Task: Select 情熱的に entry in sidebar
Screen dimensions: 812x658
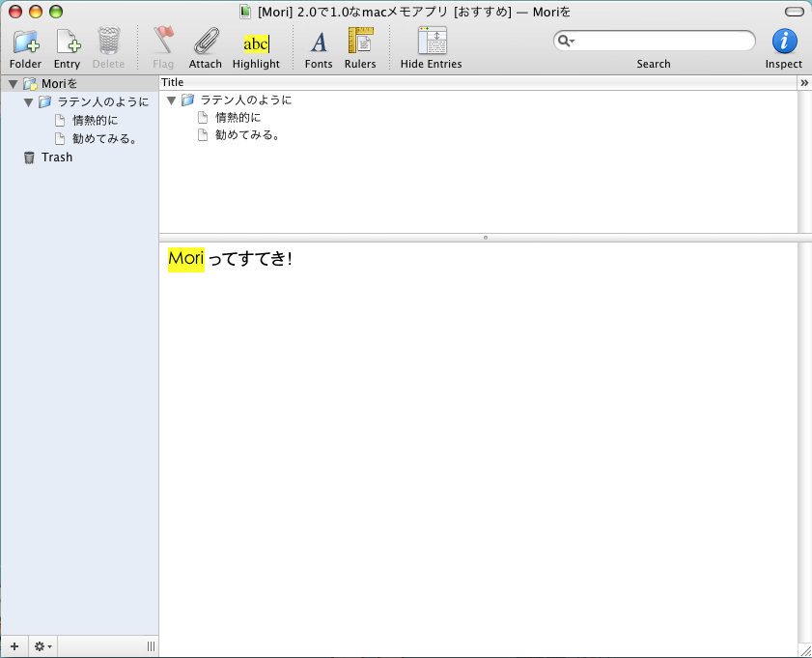Action: 95,121
